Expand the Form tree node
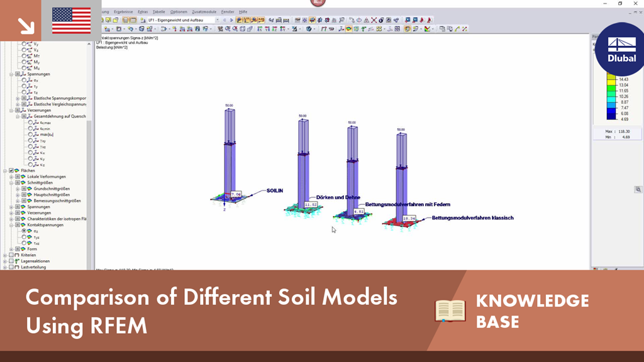Screen dimensions: 644x362 click(x=11, y=249)
